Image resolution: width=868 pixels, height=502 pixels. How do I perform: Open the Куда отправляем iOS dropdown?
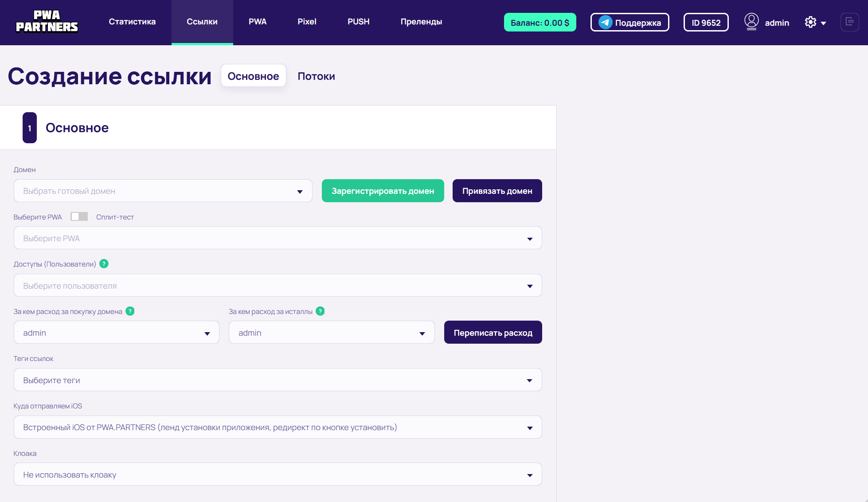point(278,427)
